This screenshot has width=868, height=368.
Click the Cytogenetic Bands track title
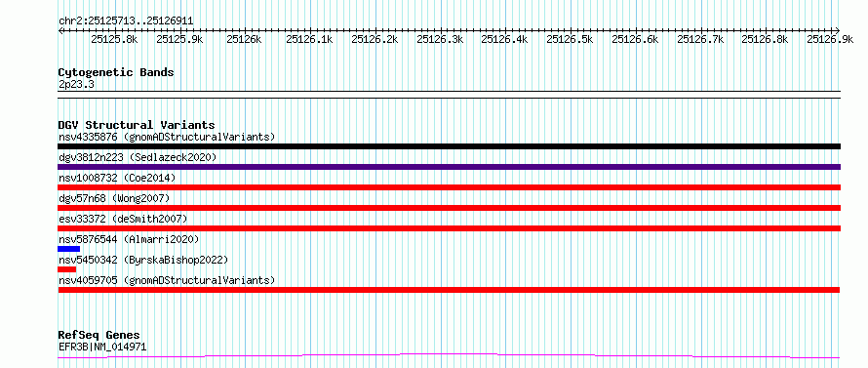point(116,72)
